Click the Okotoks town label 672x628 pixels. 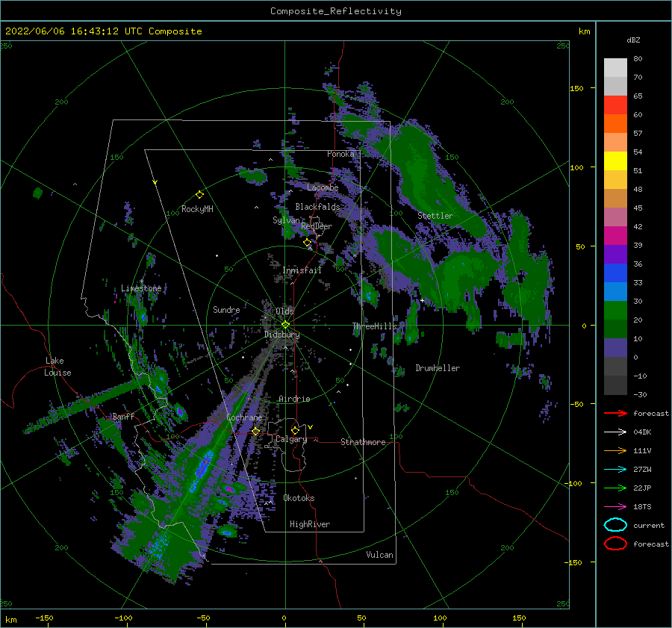299,498
